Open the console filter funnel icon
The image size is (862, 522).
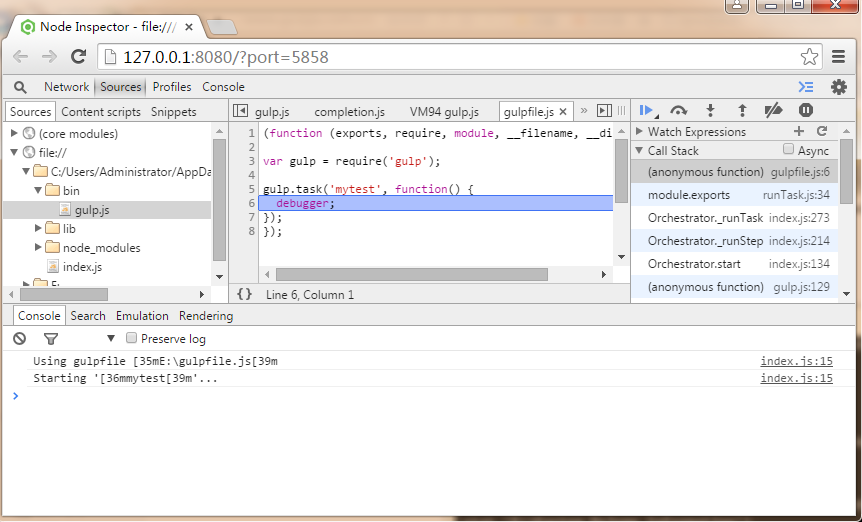point(51,339)
